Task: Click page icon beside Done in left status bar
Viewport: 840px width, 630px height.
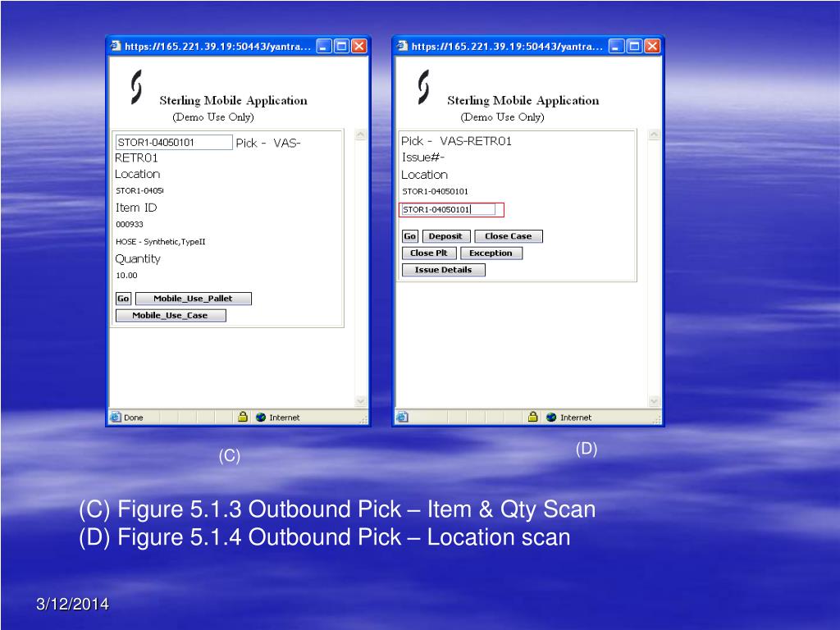Action: [x=116, y=417]
